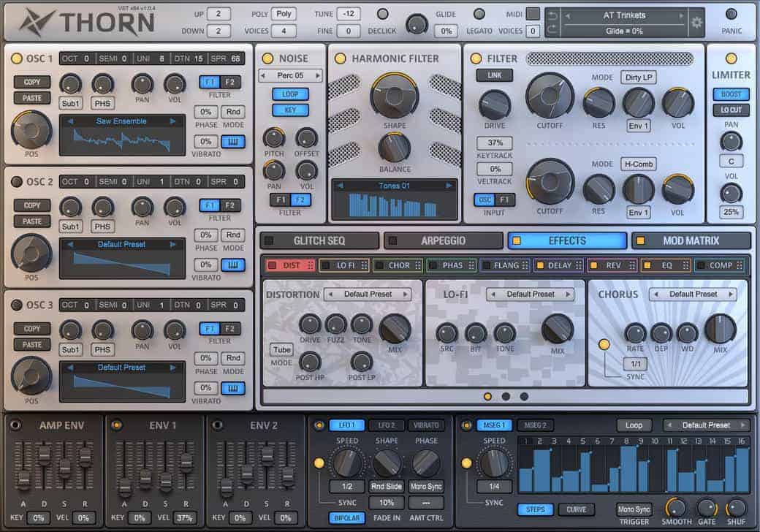Click the filter Link button

coord(495,75)
